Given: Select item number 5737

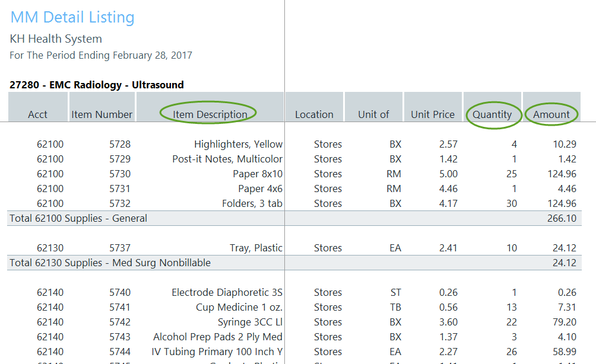Looking at the screenshot, I should click(x=120, y=248).
